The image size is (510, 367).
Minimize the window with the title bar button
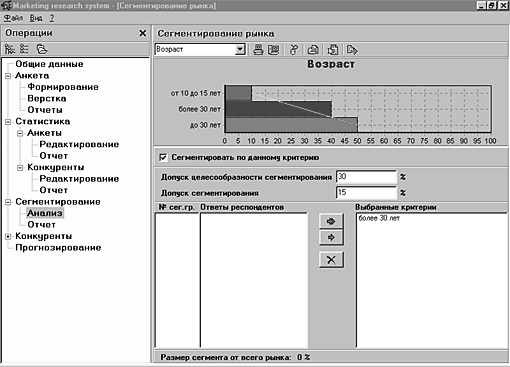482,6
